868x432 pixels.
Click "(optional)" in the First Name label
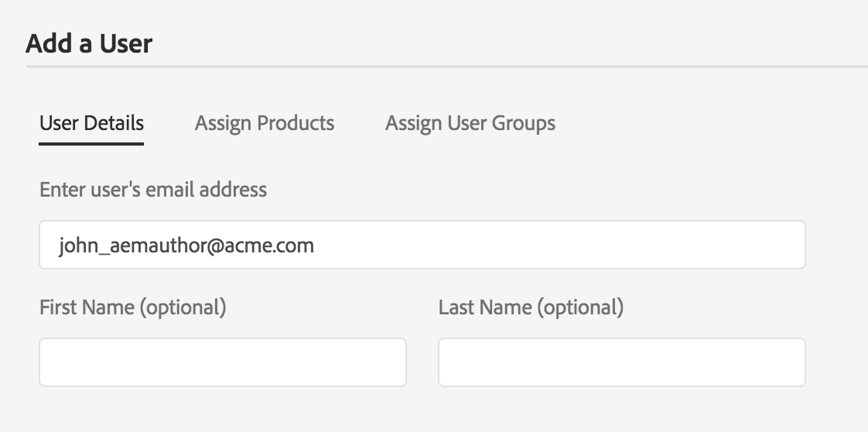pyautogui.click(x=183, y=307)
